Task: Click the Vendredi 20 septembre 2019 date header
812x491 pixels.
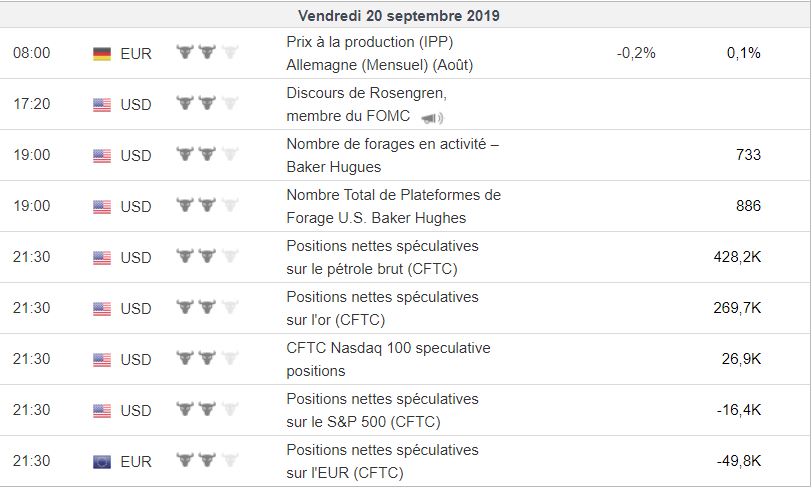Action: pyautogui.click(x=399, y=16)
